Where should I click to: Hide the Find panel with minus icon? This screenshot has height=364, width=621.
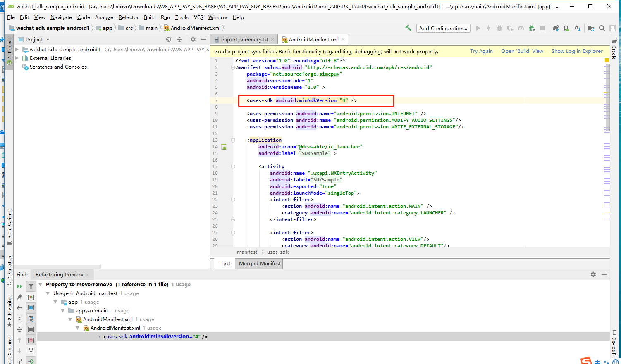tap(604, 274)
